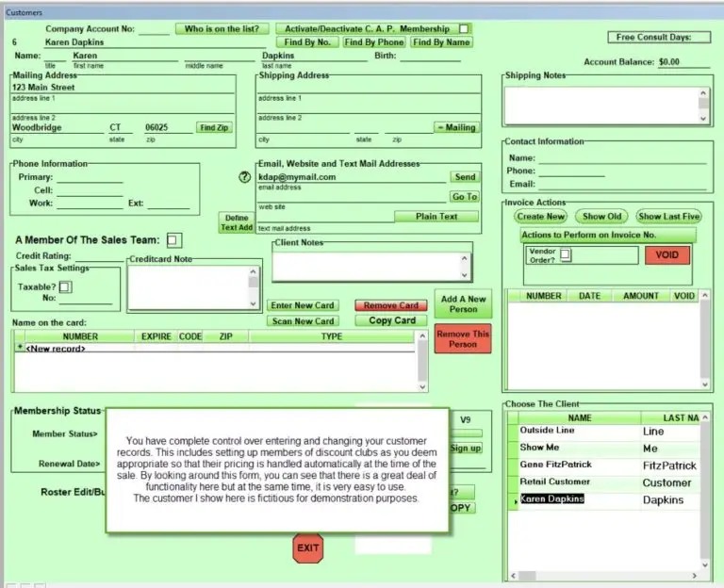The height and width of the screenshot is (588, 724).
Task: Click the Company Account No field
Action: point(155,29)
